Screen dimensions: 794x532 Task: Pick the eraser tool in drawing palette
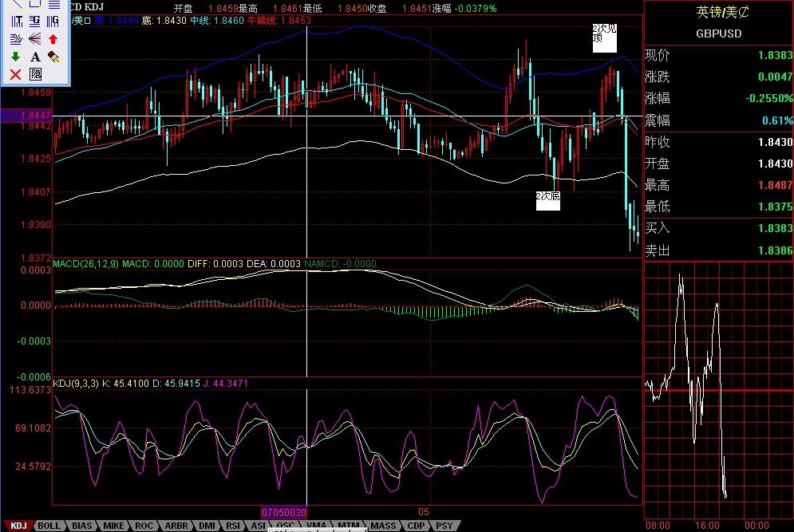53,57
